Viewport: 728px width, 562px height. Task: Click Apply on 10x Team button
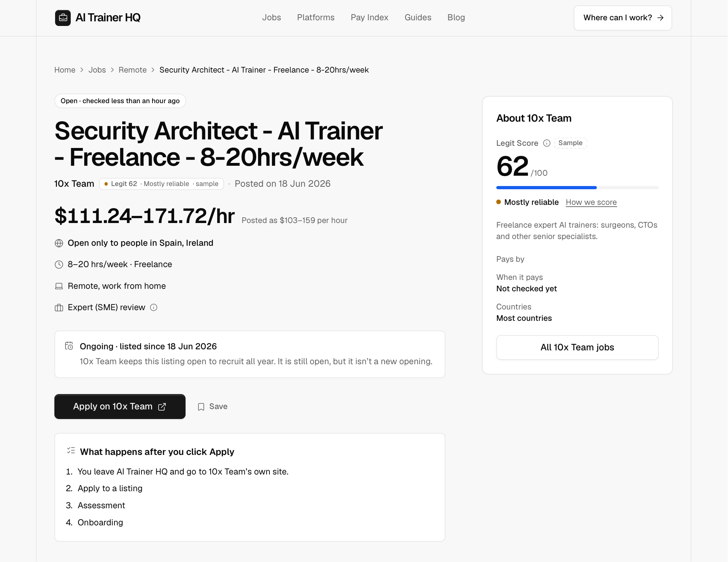tap(120, 407)
